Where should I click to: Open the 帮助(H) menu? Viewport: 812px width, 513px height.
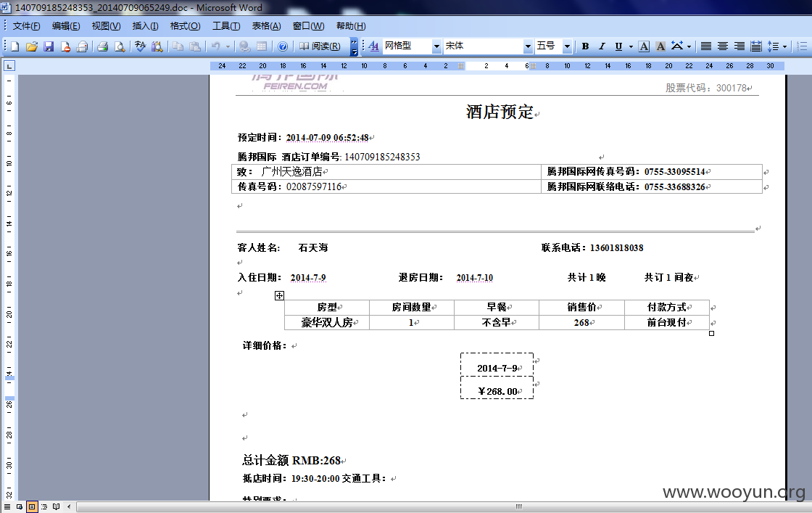coord(351,26)
